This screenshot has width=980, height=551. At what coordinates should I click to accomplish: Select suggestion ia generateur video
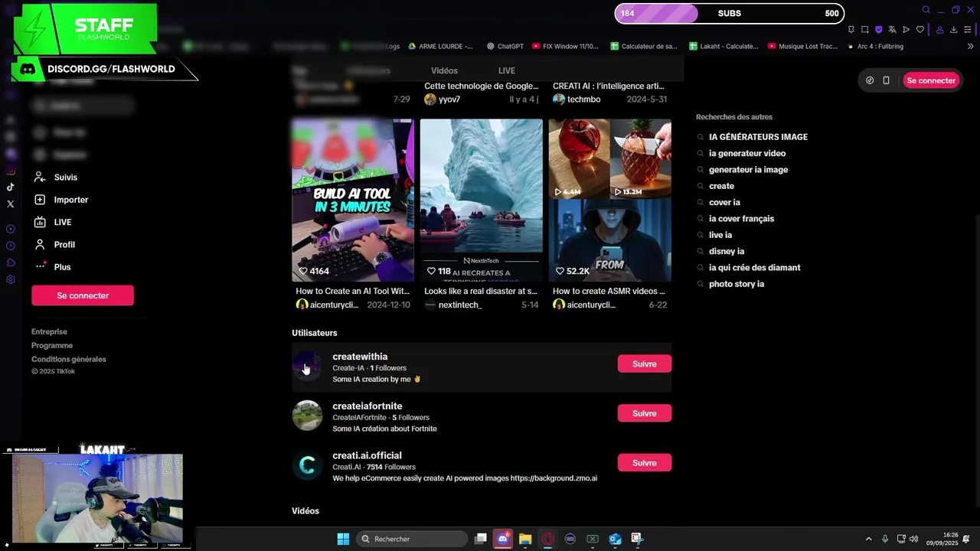click(747, 154)
